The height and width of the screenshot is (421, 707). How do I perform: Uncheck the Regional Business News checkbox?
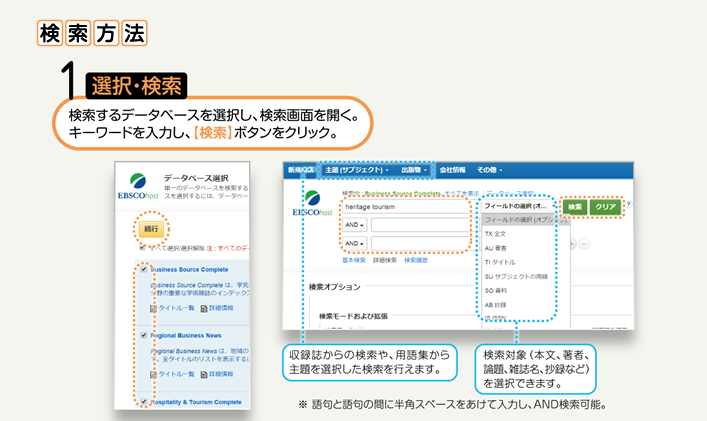[144, 335]
